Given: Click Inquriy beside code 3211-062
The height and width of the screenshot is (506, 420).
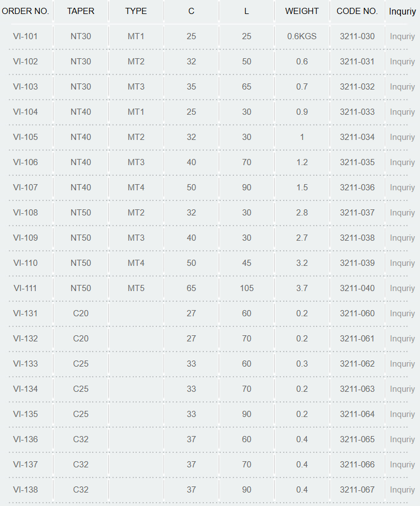Looking at the screenshot, I should point(402,364).
